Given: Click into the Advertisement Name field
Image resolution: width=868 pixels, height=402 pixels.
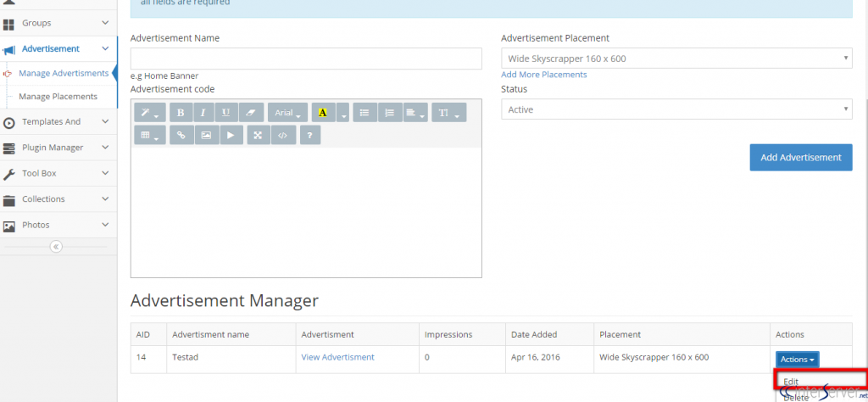Looking at the screenshot, I should tap(306, 59).
